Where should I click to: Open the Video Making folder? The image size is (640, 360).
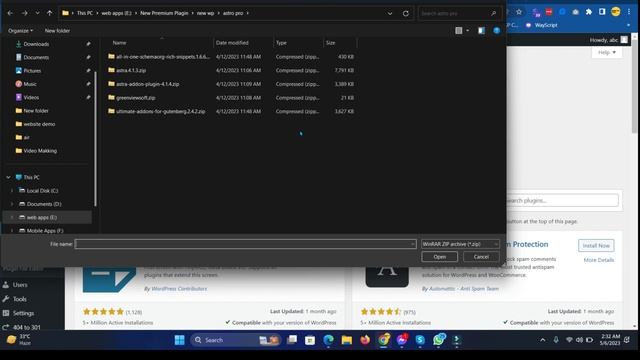tap(40, 151)
